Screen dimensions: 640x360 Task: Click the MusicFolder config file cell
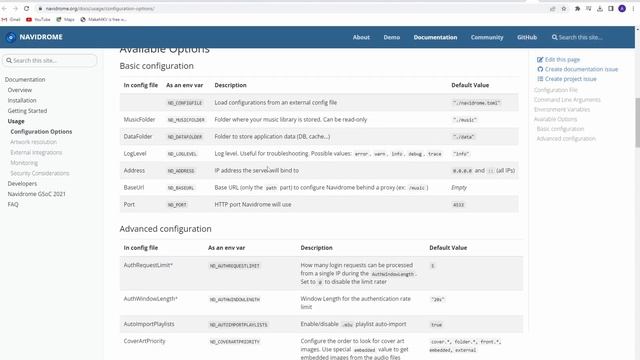[x=139, y=120]
